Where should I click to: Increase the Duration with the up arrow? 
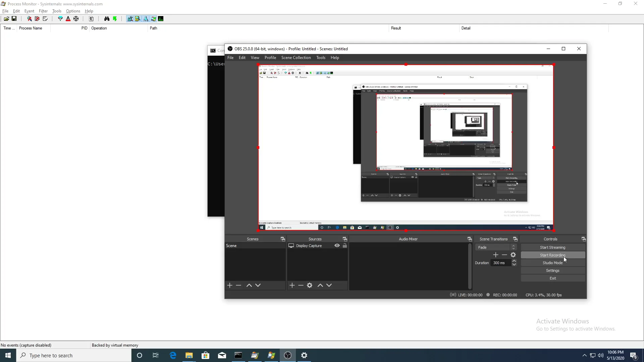click(514, 261)
